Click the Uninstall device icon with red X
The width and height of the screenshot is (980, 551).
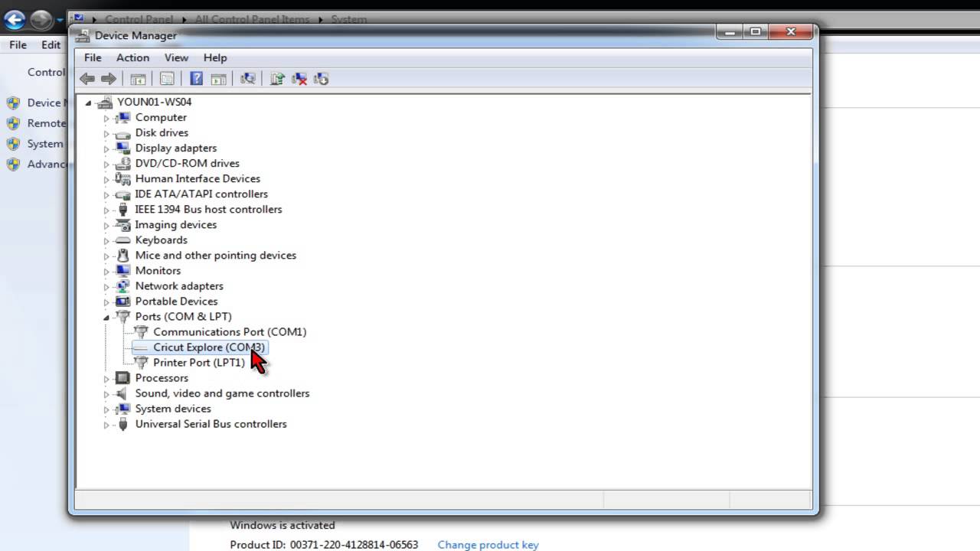pyautogui.click(x=299, y=79)
